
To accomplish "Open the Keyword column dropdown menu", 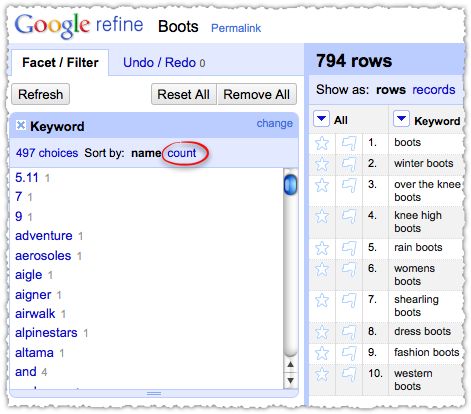I will [x=401, y=118].
